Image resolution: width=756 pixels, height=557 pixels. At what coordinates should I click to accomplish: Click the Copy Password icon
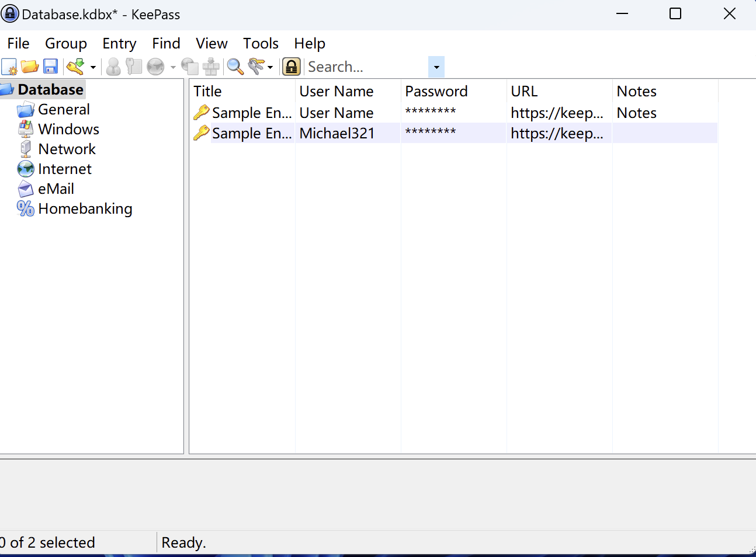pyautogui.click(x=134, y=67)
